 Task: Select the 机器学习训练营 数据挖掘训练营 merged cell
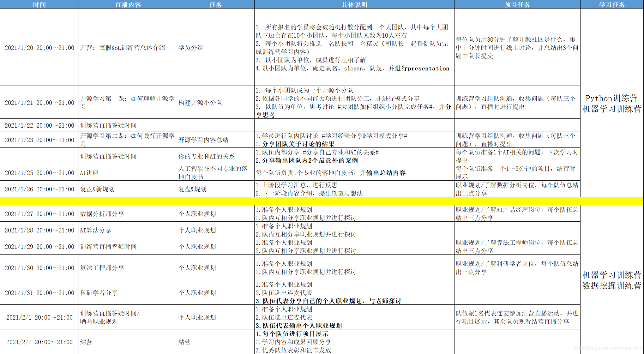(612, 280)
